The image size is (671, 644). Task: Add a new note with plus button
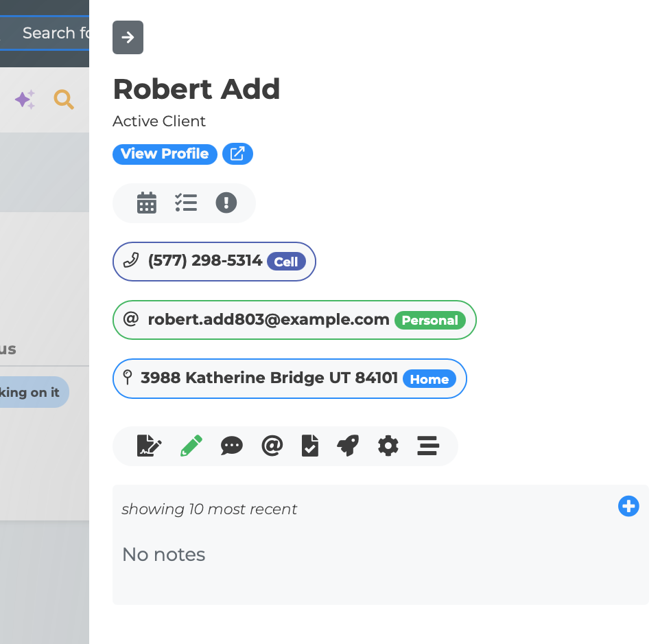pyautogui.click(x=628, y=507)
